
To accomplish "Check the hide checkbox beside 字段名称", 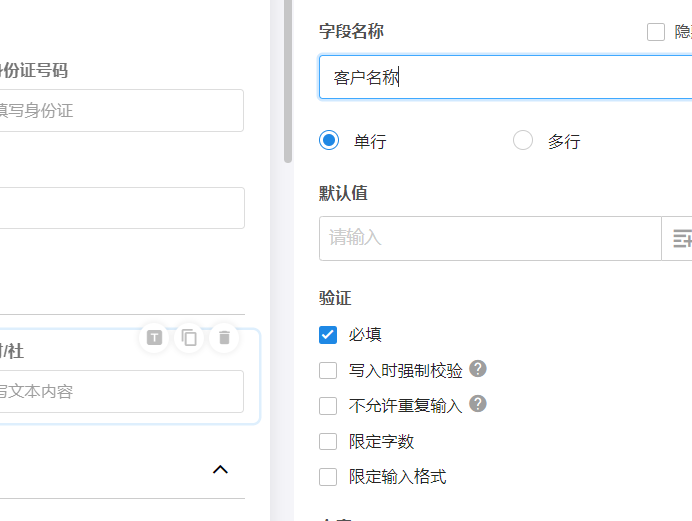I will pos(656,32).
